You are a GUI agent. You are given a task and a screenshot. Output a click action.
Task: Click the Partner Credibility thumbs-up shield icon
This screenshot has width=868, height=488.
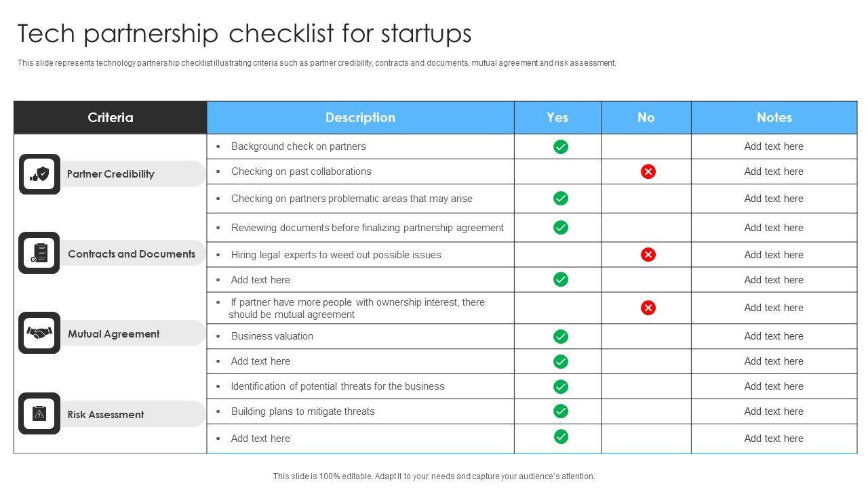coord(39,174)
